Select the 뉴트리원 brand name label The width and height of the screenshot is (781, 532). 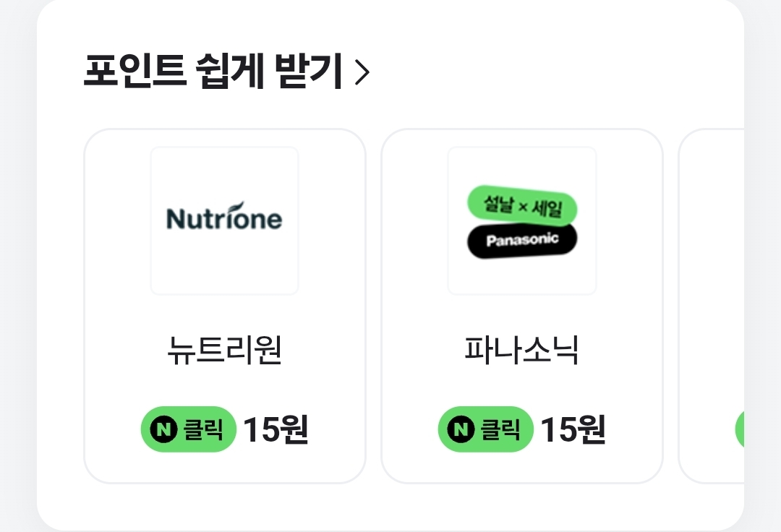[224, 351]
